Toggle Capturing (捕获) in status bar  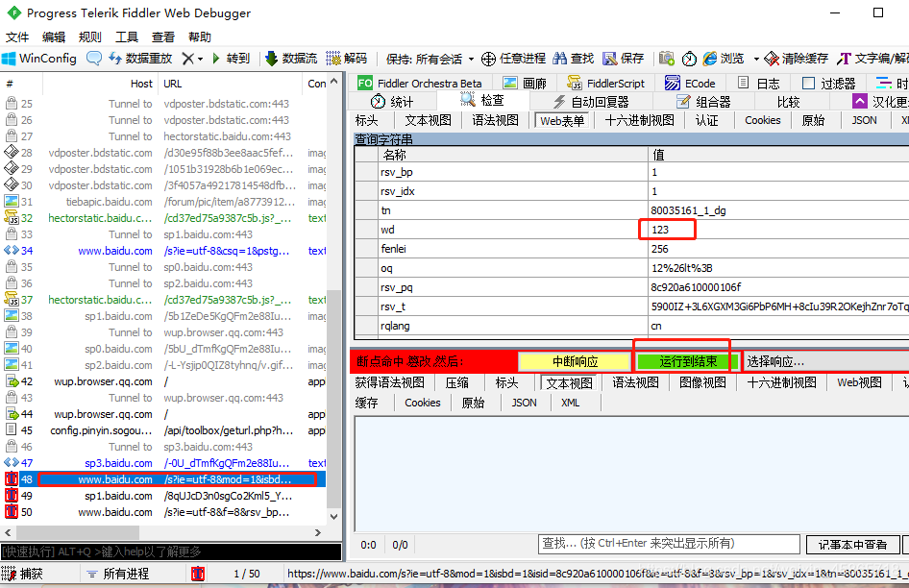tap(23, 574)
